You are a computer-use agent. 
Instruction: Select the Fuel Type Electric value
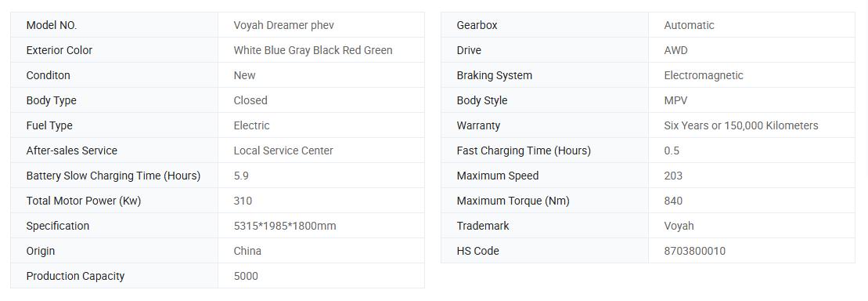[251, 125]
